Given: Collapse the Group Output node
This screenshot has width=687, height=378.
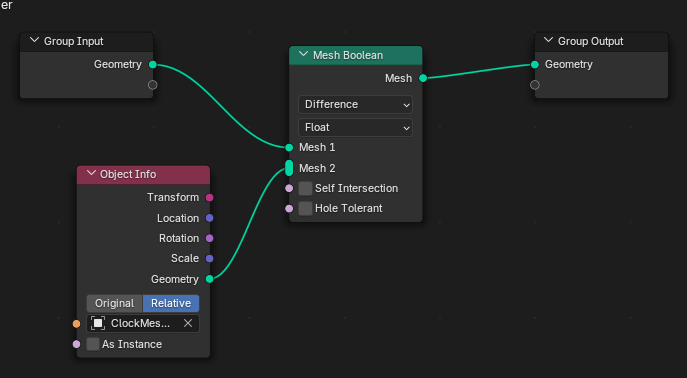Looking at the screenshot, I should pyautogui.click(x=548, y=41).
